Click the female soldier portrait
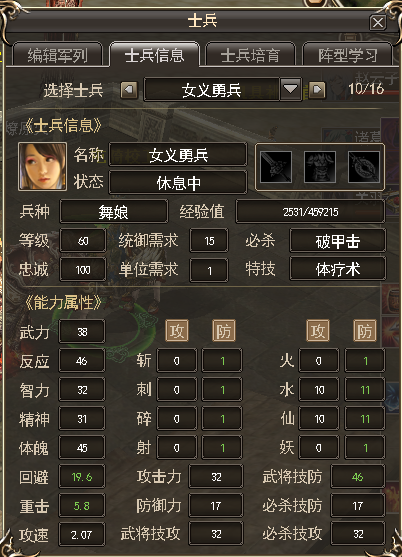The width and height of the screenshot is (402, 557). tap(43, 166)
